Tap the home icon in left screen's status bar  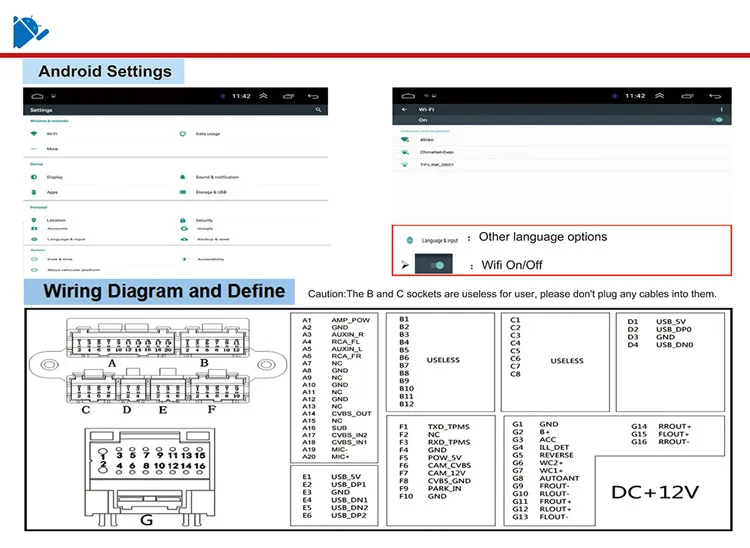click(37, 96)
